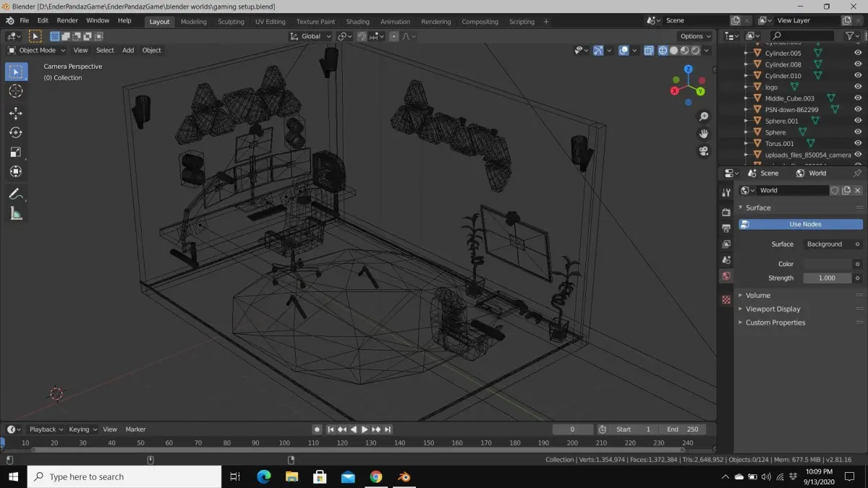This screenshot has height=488, width=868.
Task: Choose the Cursor tool in toolbar
Action: coord(16,91)
